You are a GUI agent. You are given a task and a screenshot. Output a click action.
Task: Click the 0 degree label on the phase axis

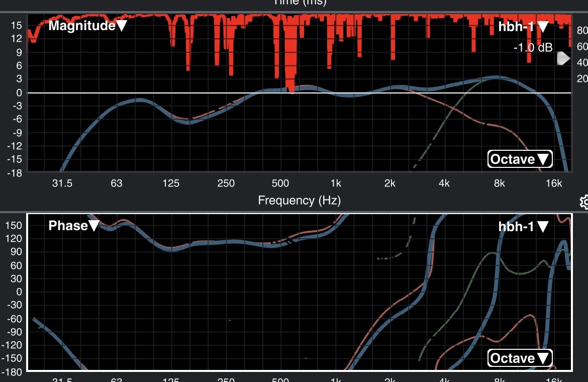pos(19,292)
